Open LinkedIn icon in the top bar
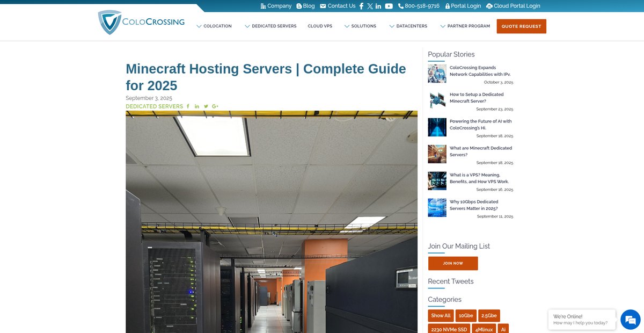The image size is (644, 333). 378,6
